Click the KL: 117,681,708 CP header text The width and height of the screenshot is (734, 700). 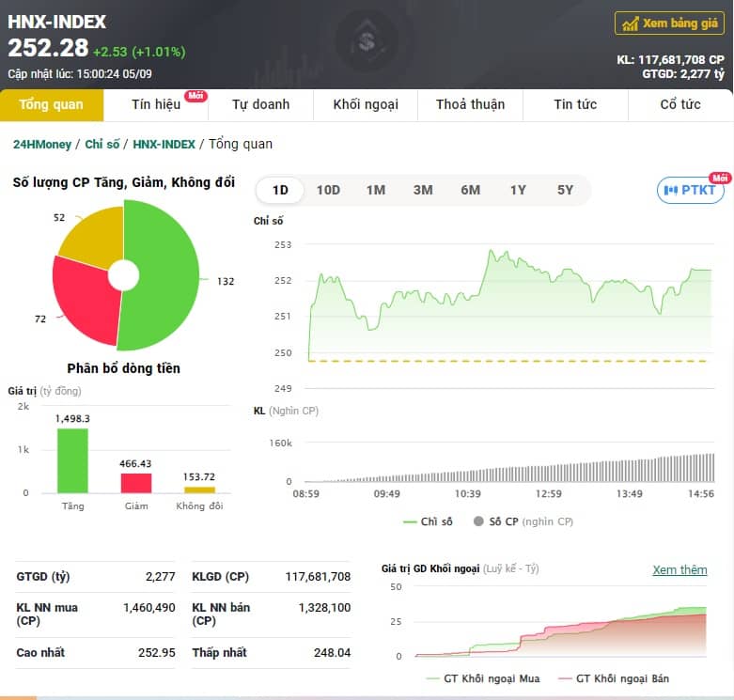(x=670, y=60)
